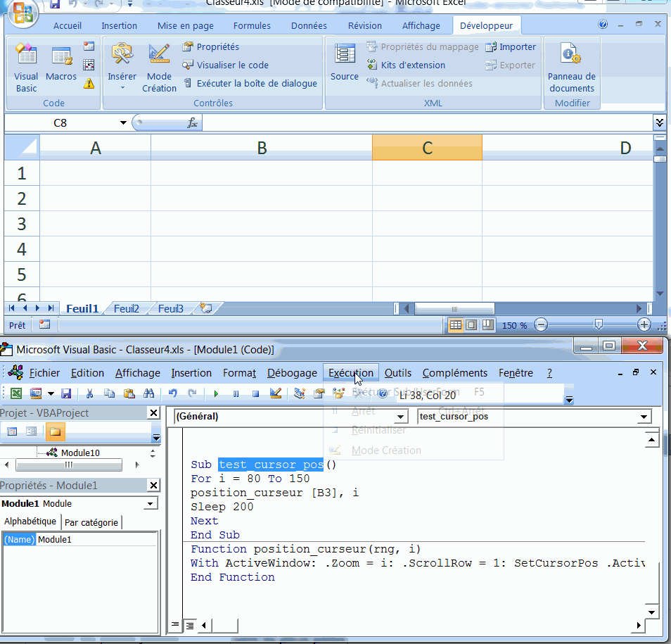
Task: Click the Insérer controls button
Action: tap(122, 67)
